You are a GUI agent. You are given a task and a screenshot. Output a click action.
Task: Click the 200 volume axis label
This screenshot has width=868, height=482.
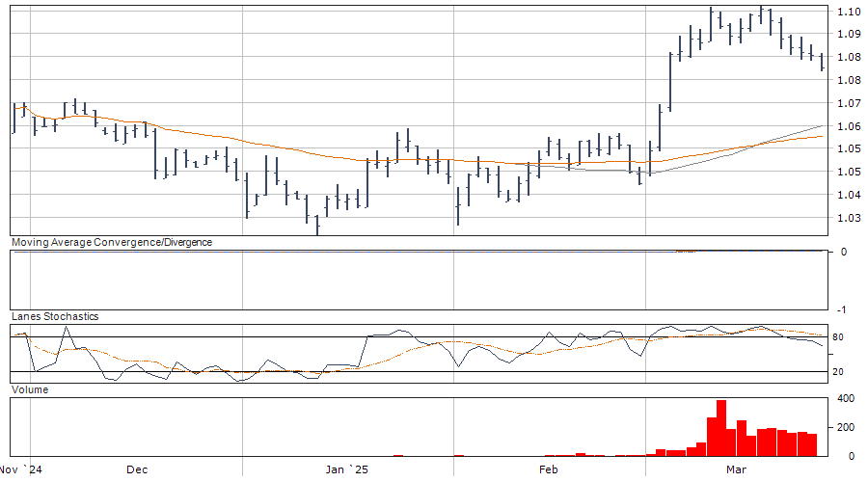click(846, 427)
